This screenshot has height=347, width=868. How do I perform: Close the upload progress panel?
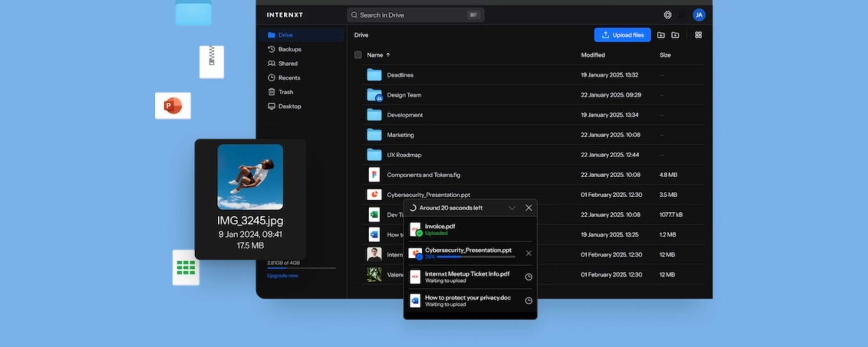(529, 208)
